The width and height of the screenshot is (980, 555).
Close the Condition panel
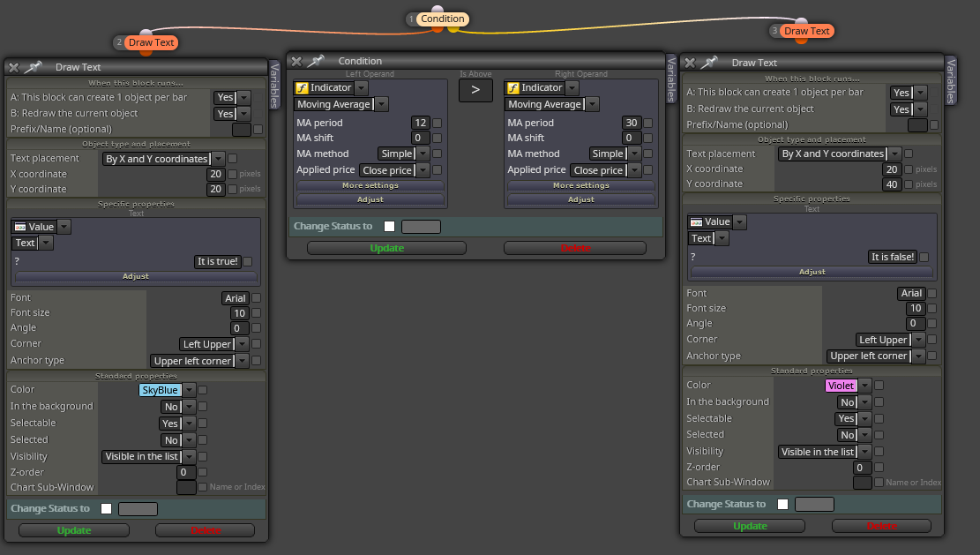[x=296, y=61]
